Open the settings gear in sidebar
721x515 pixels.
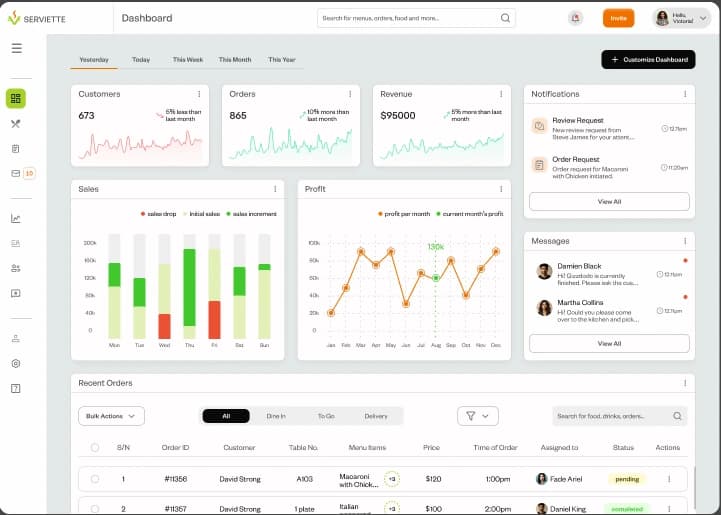(16, 363)
